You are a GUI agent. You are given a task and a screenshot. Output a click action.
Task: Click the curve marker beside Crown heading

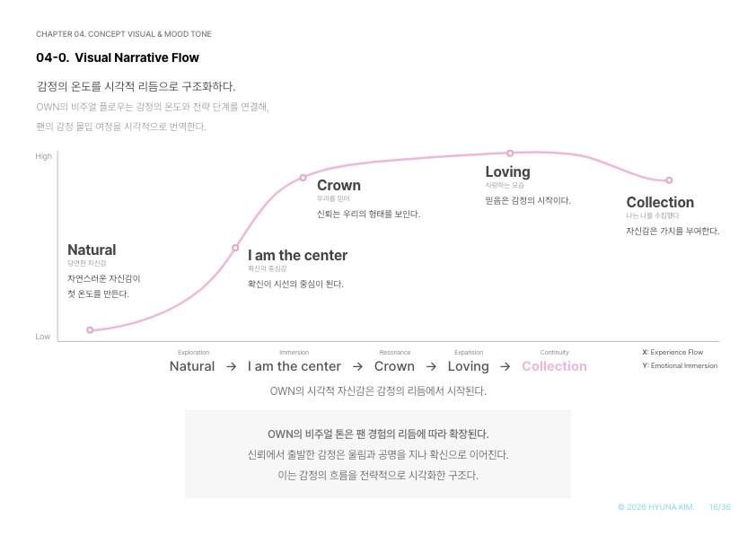pos(303,178)
